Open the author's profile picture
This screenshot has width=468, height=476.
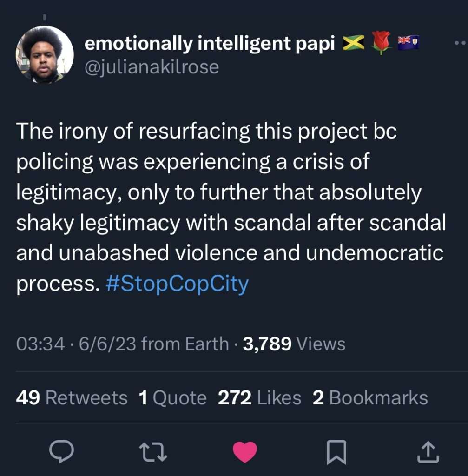(x=45, y=54)
